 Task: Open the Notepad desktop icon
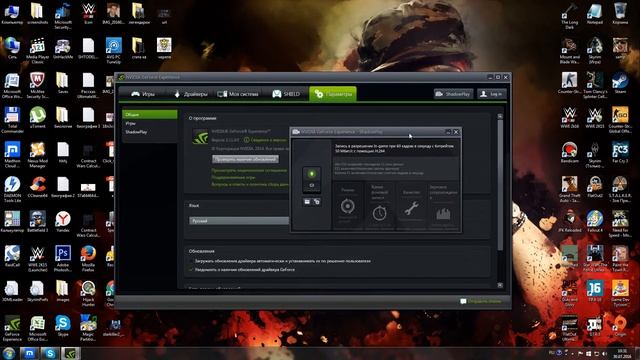point(595,13)
